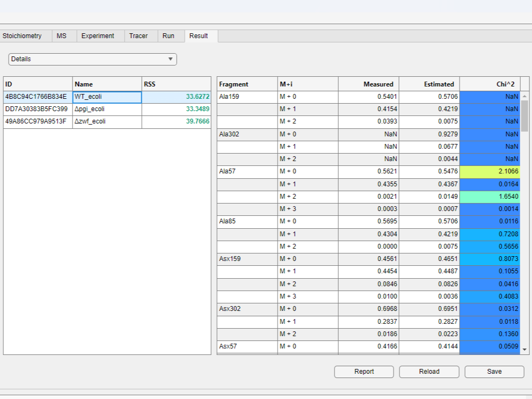This screenshot has height=399, width=532.
Task: Select the Experiment tab
Action: 98,35
